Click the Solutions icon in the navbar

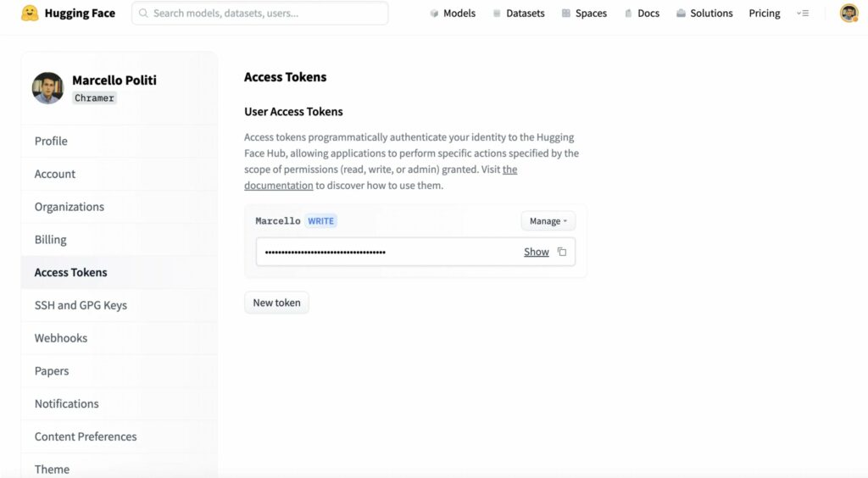681,14
